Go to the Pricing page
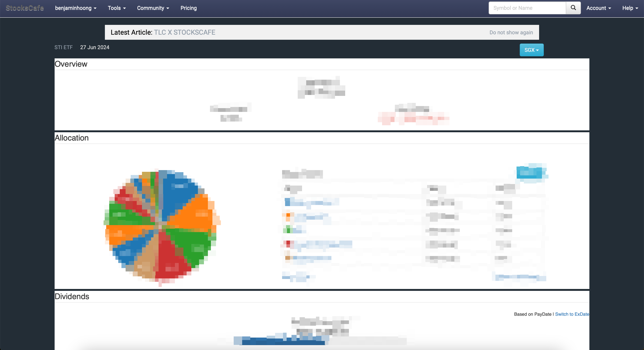The height and width of the screenshot is (350, 644). tap(188, 8)
